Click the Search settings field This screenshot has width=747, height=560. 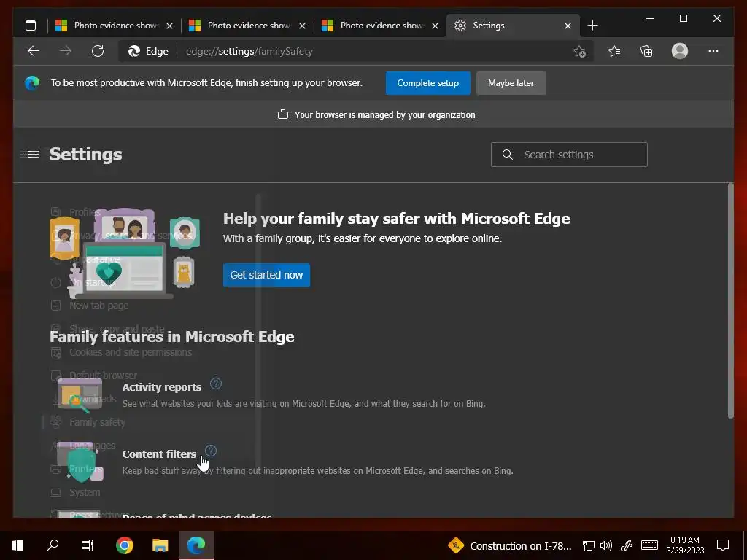point(569,155)
